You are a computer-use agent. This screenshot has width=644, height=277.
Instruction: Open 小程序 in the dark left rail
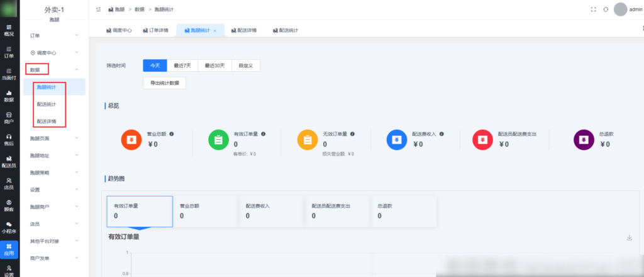pos(9,228)
